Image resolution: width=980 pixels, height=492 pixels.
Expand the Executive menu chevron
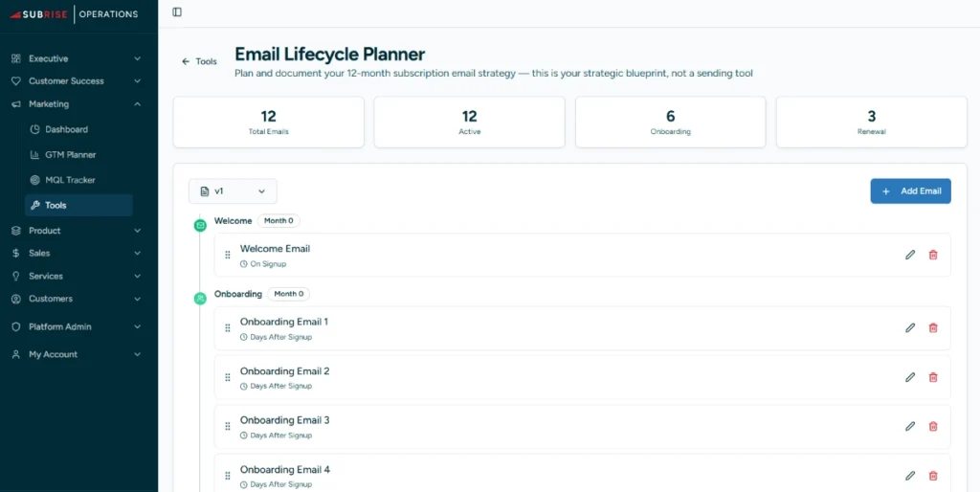(x=138, y=58)
